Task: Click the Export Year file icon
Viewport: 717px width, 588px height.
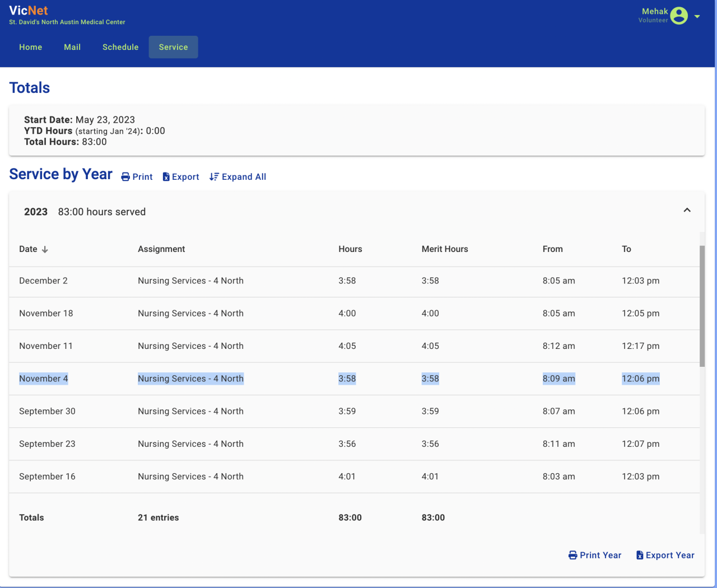Action: click(640, 556)
